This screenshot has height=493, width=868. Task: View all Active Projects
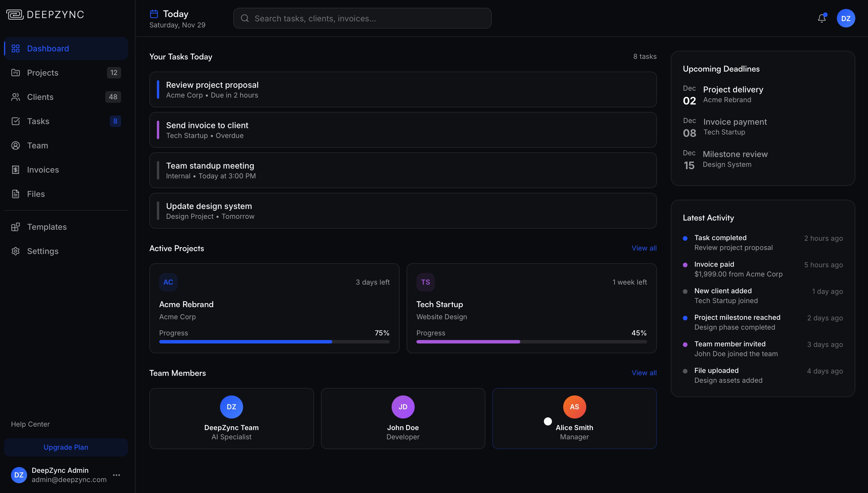click(644, 248)
